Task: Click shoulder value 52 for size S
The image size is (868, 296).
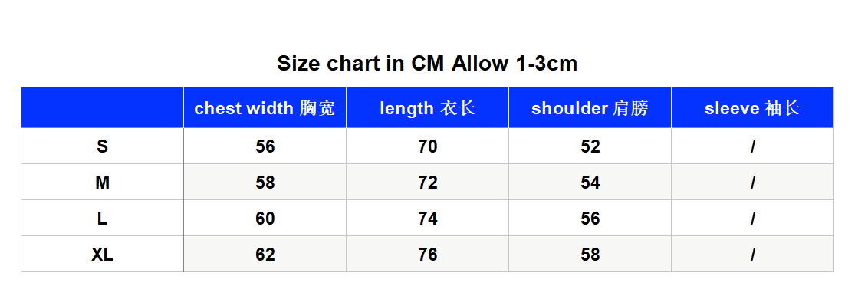Action: click(590, 146)
